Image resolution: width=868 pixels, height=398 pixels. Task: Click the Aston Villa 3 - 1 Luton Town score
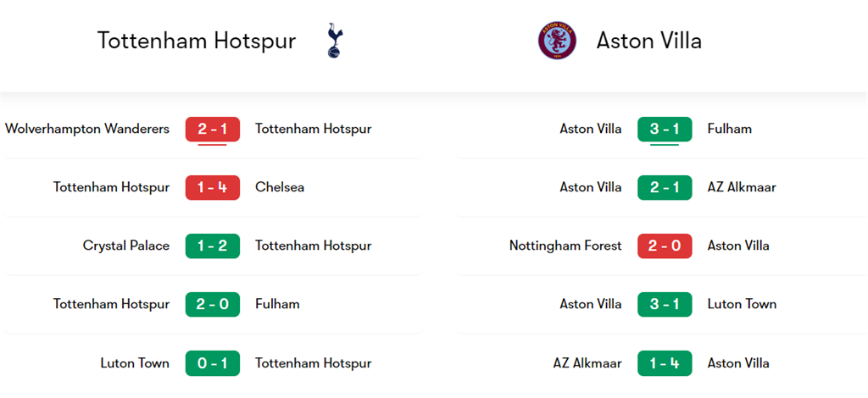665,304
